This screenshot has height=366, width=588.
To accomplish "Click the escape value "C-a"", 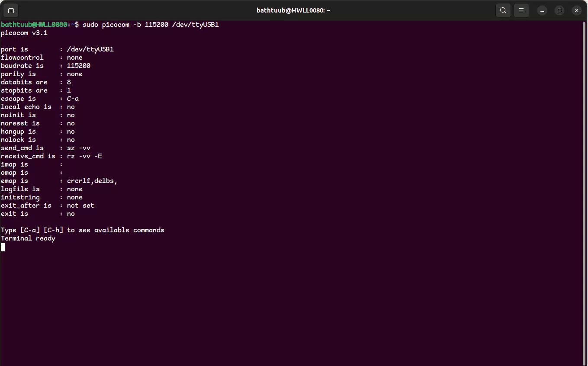I will [x=73, y=99].
